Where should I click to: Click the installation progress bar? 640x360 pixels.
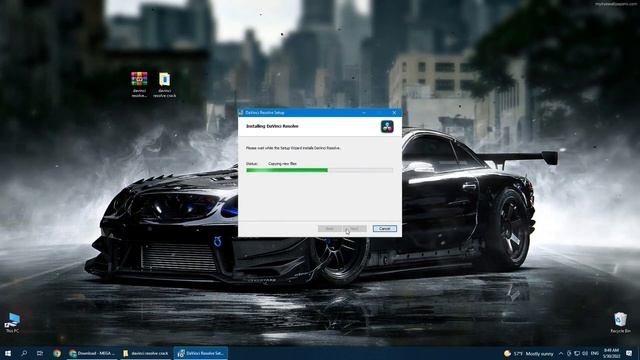[320, 170]
